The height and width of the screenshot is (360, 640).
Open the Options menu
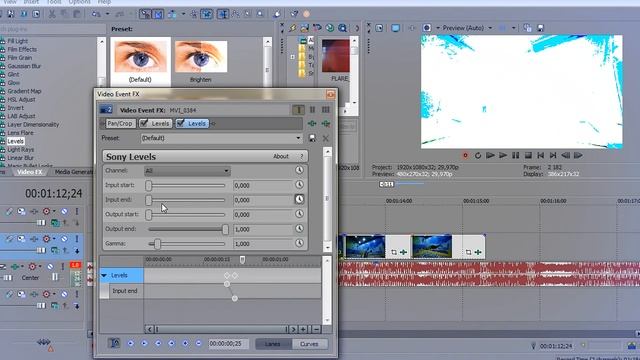coord(80,2)
